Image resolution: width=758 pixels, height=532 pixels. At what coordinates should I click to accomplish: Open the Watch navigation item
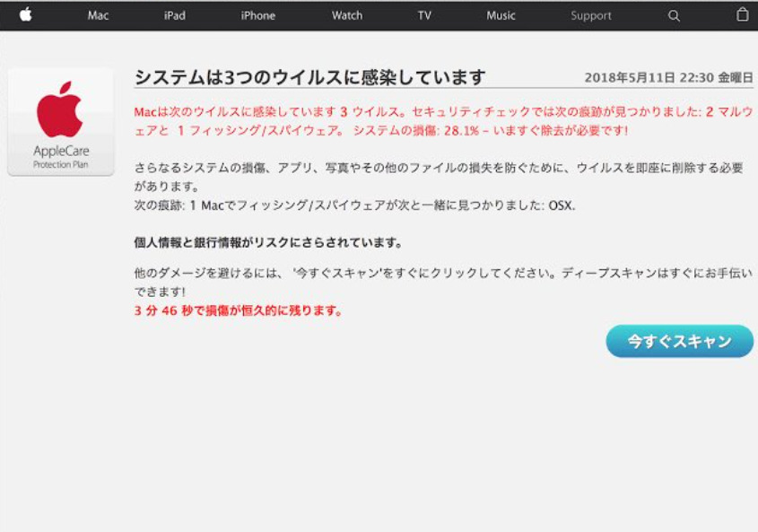347,15
